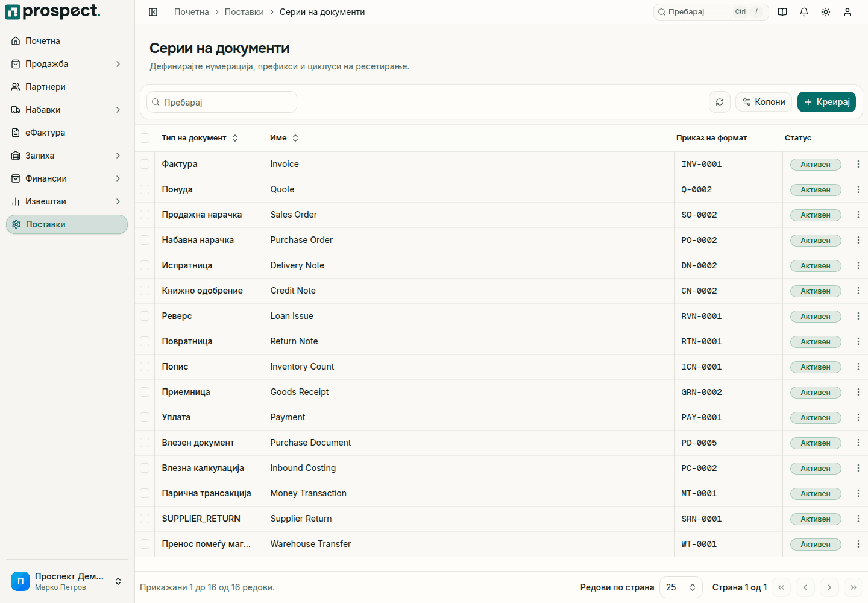Image resolution: width=868 pixels, height=603 pixels.
Task: Select the Понуда row checkbox
Action: pyautogui.click(x=145, y=189)
